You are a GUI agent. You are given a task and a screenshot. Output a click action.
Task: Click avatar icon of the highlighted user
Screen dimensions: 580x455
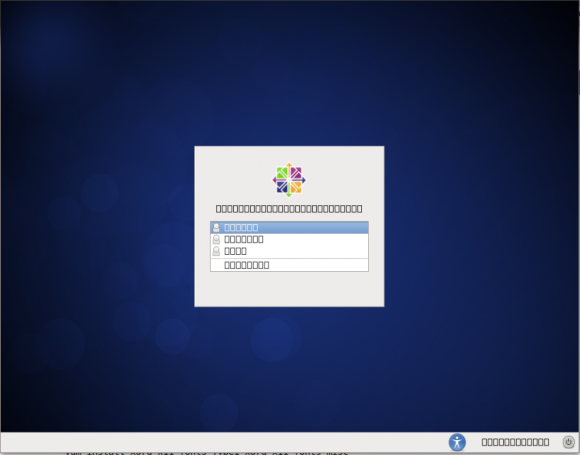pyautogui.click(x=216, y=228)
